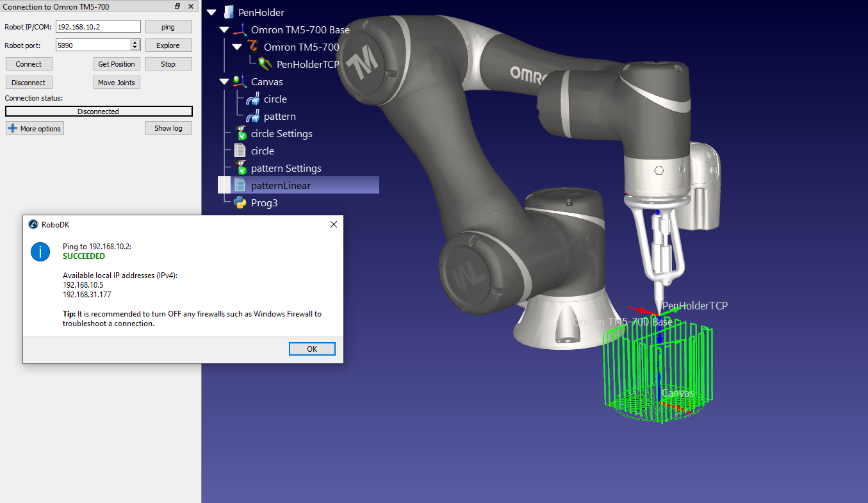
Task: Undock the connection panel via float button
Action: point(177,6)
